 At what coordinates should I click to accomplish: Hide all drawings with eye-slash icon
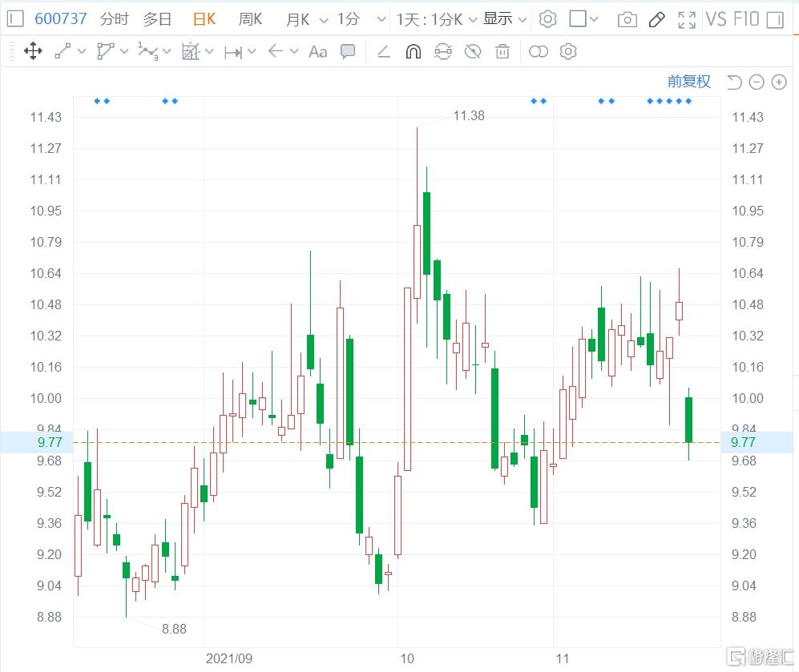coord(473,51)
